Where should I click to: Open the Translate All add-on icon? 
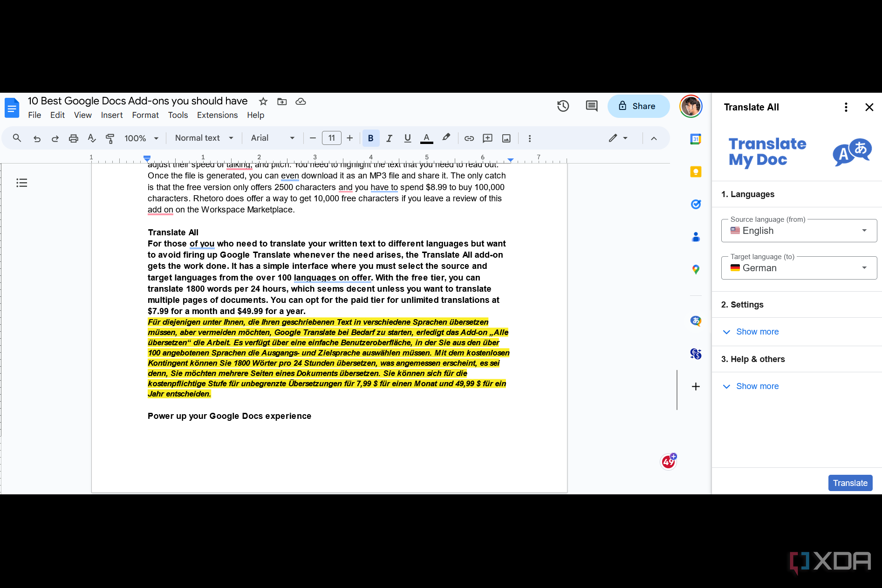point(696,321)
